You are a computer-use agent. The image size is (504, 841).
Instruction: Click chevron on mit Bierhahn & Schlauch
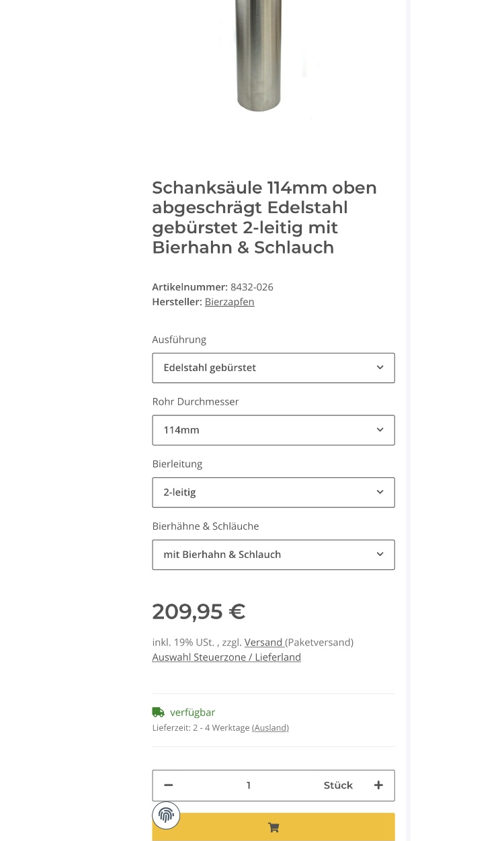380,555
